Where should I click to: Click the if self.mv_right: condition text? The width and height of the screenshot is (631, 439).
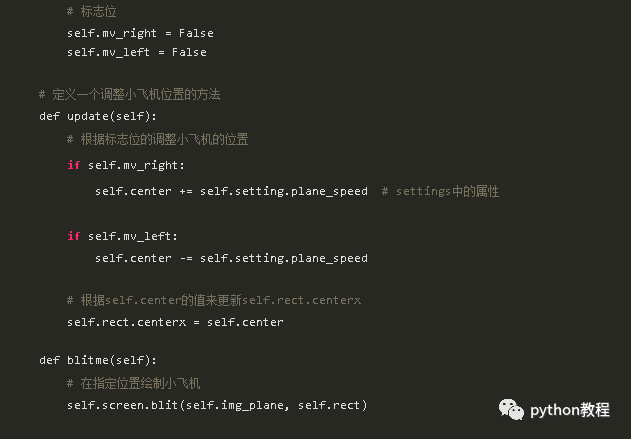[x=126, y=165]
